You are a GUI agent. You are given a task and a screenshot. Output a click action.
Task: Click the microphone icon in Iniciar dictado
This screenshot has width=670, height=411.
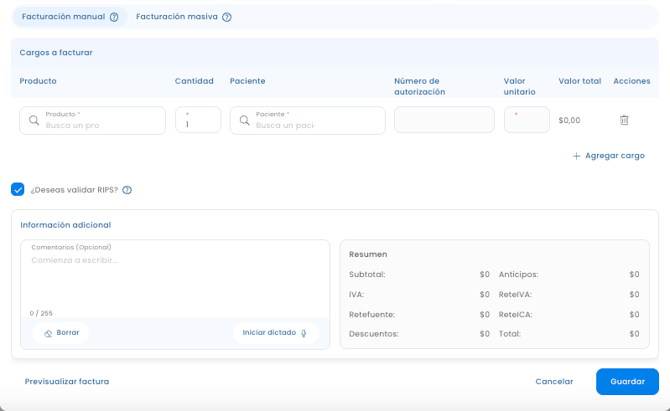pos(304,333)
